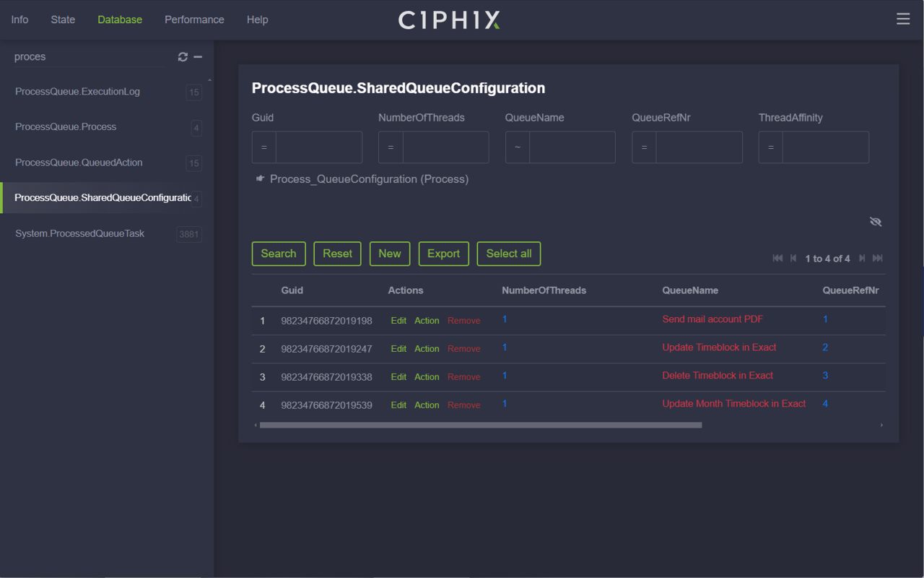The width and height of the screenshot is (924, 578).
Task: Go to the next results page
Action: click(863, 258)
